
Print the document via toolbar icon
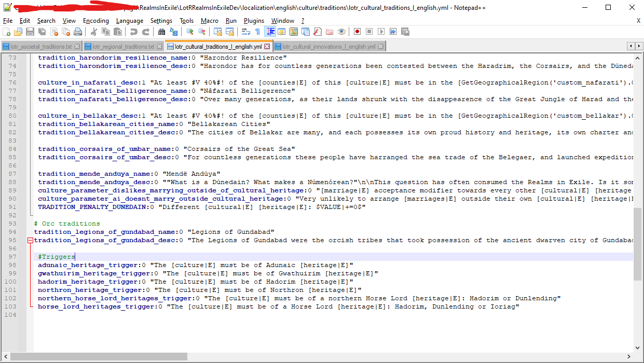[x=78, y=32]
